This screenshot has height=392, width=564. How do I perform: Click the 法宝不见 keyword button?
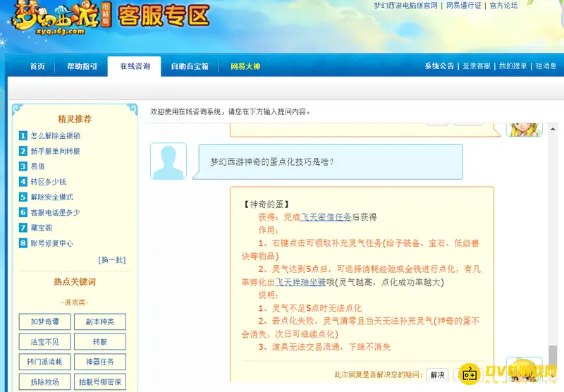[44, 342]
